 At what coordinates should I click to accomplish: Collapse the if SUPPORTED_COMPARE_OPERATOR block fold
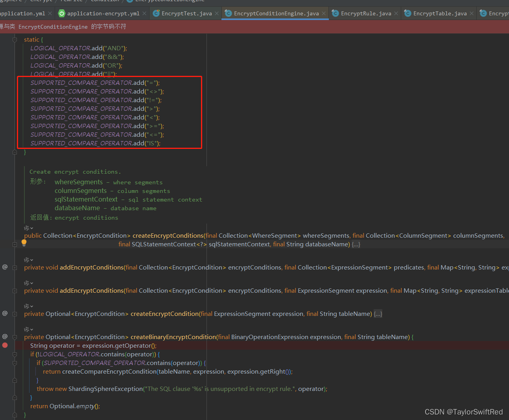click(15, 363)
